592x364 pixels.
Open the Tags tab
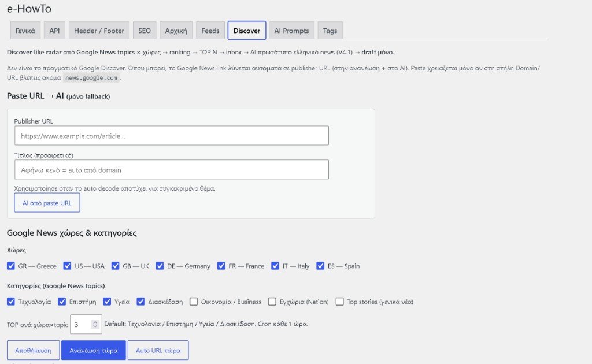tap(330, 31)
